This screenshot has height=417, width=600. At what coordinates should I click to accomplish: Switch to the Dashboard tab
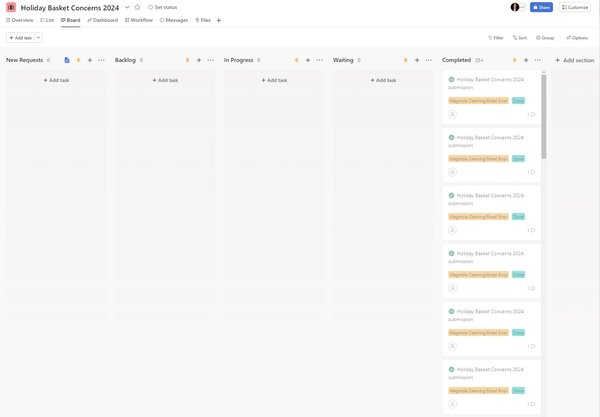click(102, 20)
